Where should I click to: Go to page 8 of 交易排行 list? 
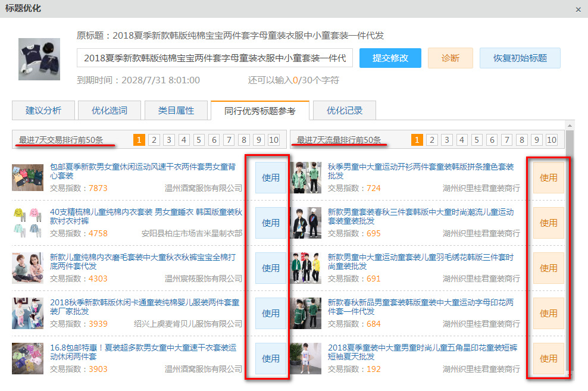pos(244,140)
